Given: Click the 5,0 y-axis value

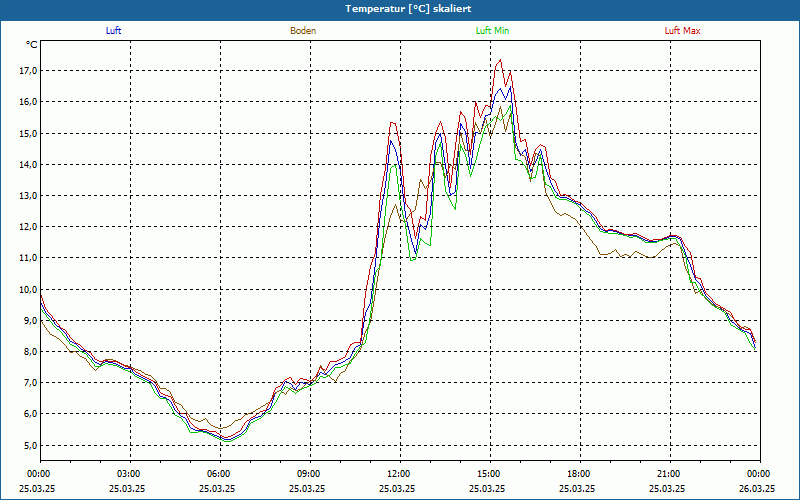Looking at the screenshot, I should (x=30, y=446).
